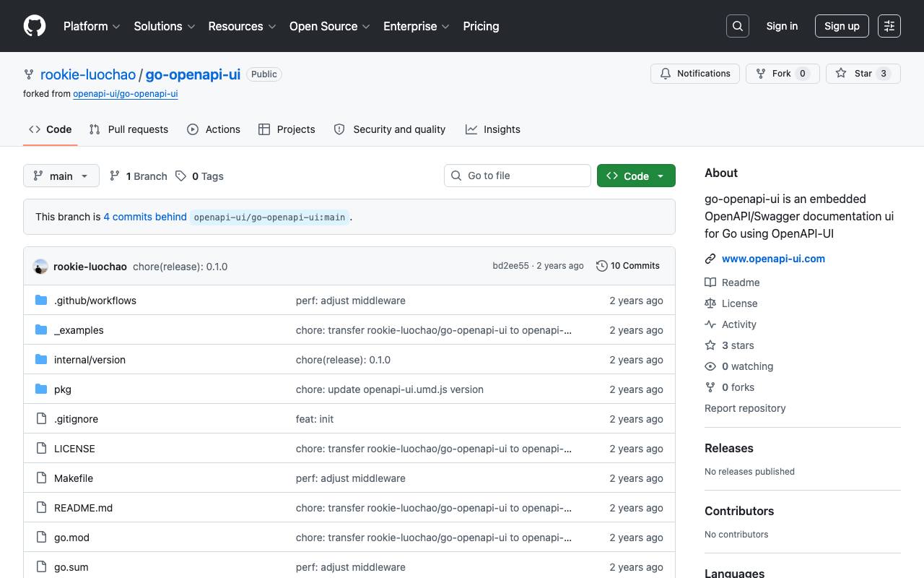
Task: Open the upstream openapi-ui/go-openapi-ui fork source
Action: tap(126, 94)
